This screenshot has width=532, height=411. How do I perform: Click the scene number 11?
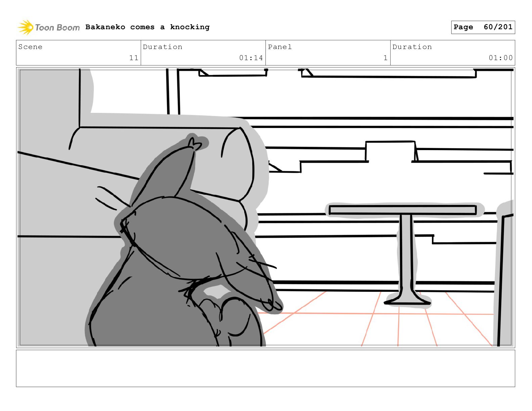(134, 58)
